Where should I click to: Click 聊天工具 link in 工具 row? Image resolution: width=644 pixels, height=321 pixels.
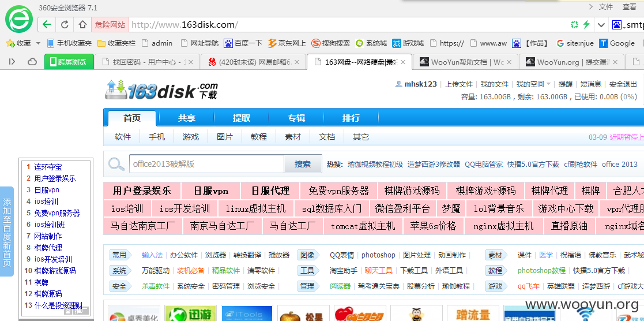coord(379,270)
